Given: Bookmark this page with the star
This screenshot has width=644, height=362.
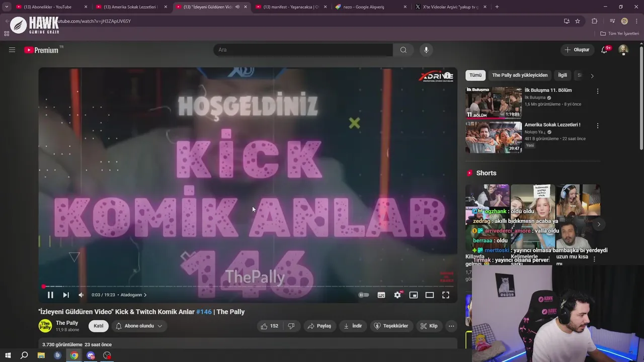Looking at the screenshot, I should point(578,21).
